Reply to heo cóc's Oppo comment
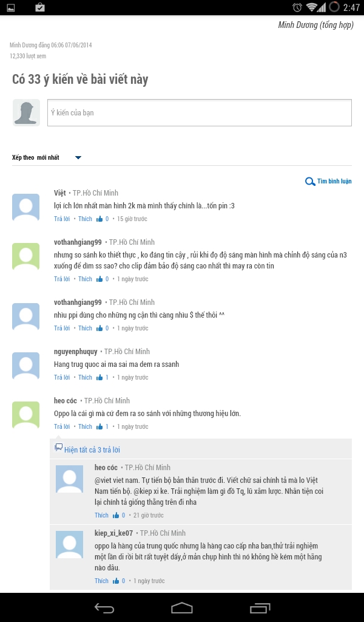Image resolution: width=364 pixels, height=622 pixels. click(x=62, y=426)
